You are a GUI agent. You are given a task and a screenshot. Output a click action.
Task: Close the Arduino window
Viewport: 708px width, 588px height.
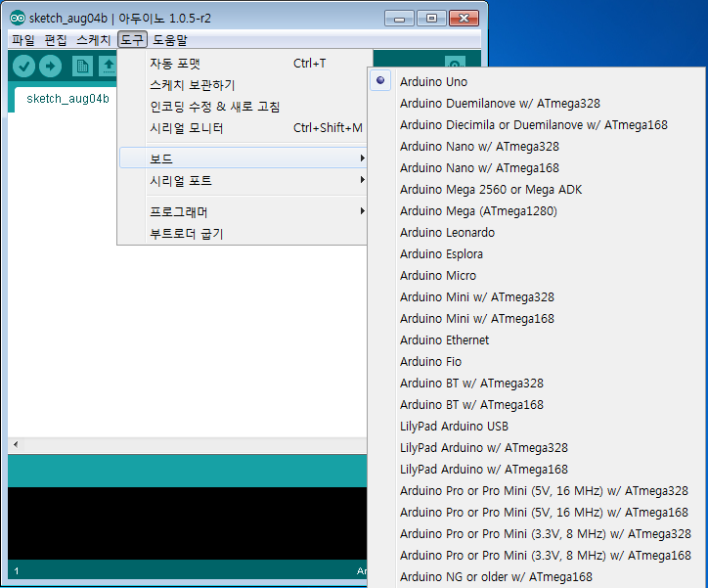(x=464, y=19)
